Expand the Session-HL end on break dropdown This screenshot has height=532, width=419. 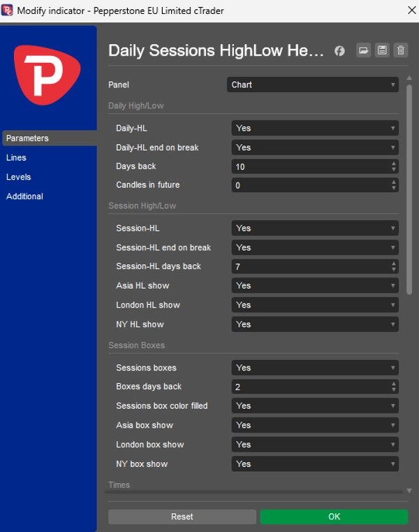point(314,247)
